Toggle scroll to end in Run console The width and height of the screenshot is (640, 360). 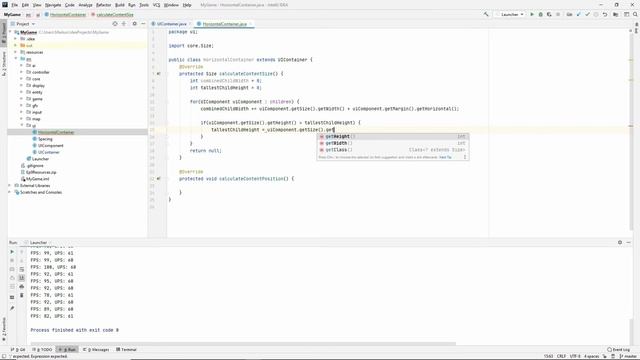click(x=22, y=278)
